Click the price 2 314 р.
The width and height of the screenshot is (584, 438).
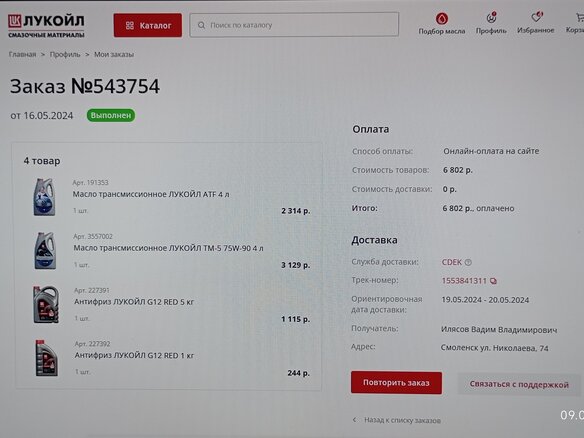click(x=296, y=211)
